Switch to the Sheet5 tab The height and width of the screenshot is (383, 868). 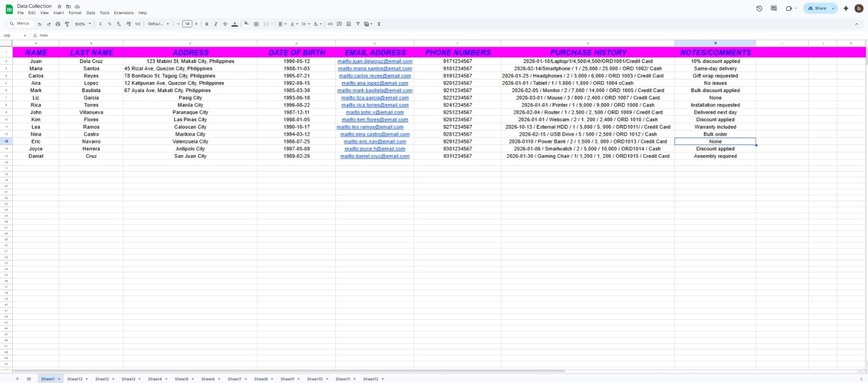click(181, 379)
